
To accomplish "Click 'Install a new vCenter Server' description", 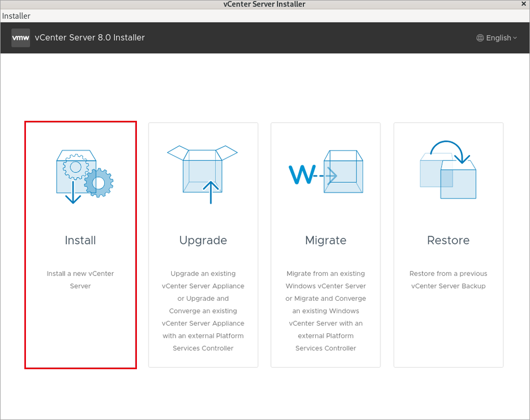I will (81, 280).
